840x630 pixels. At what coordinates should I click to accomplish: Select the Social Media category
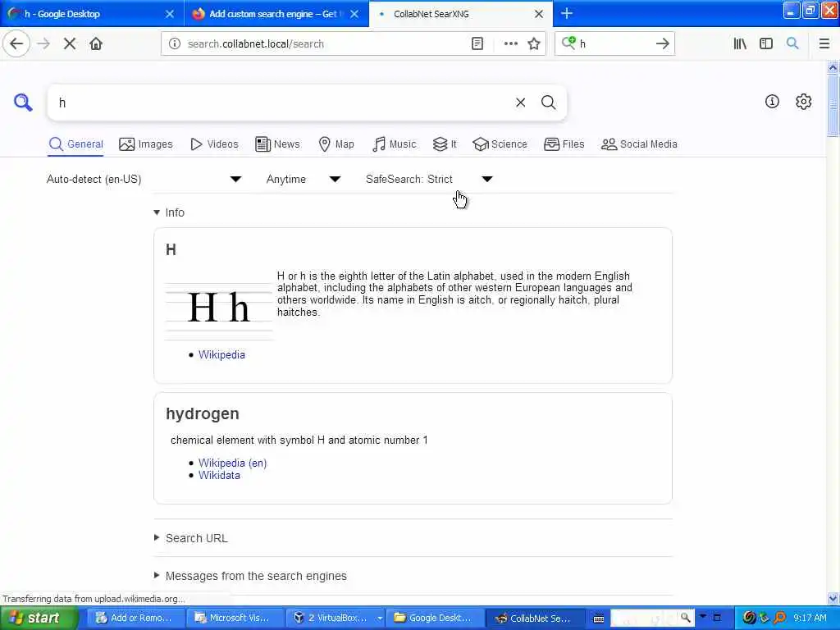[x=639, y=144]
